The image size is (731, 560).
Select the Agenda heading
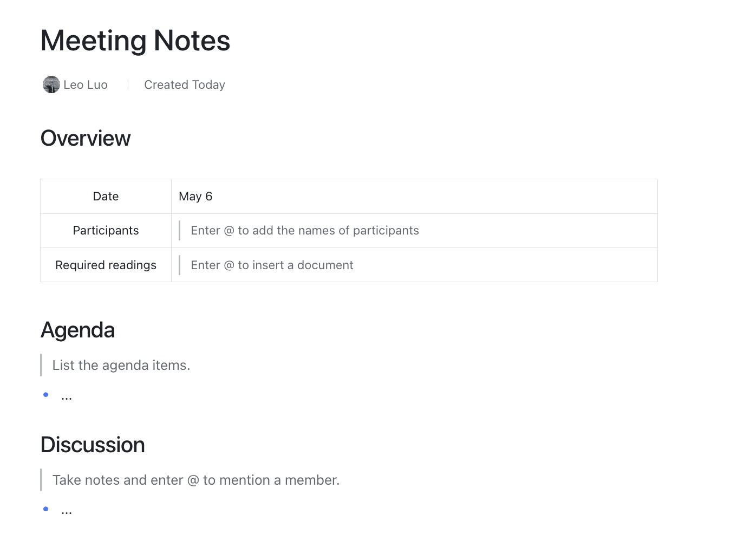click(x=77, y=330)
